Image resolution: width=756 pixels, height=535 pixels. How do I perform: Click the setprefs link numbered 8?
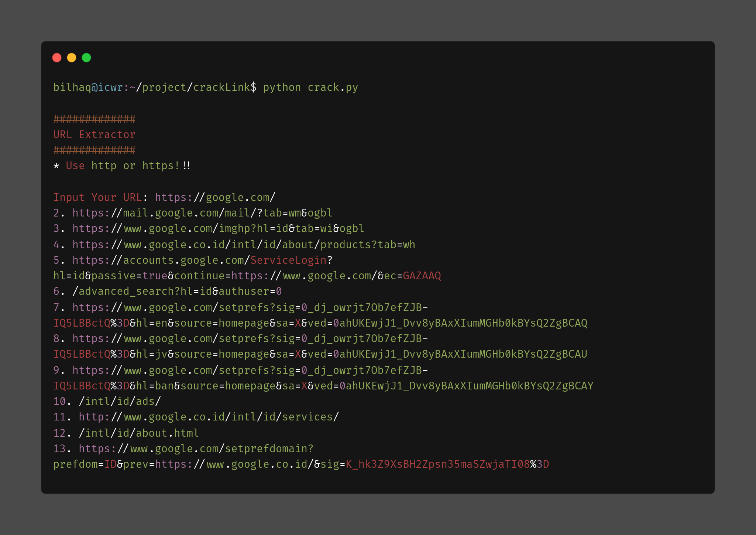click(250, 339)
